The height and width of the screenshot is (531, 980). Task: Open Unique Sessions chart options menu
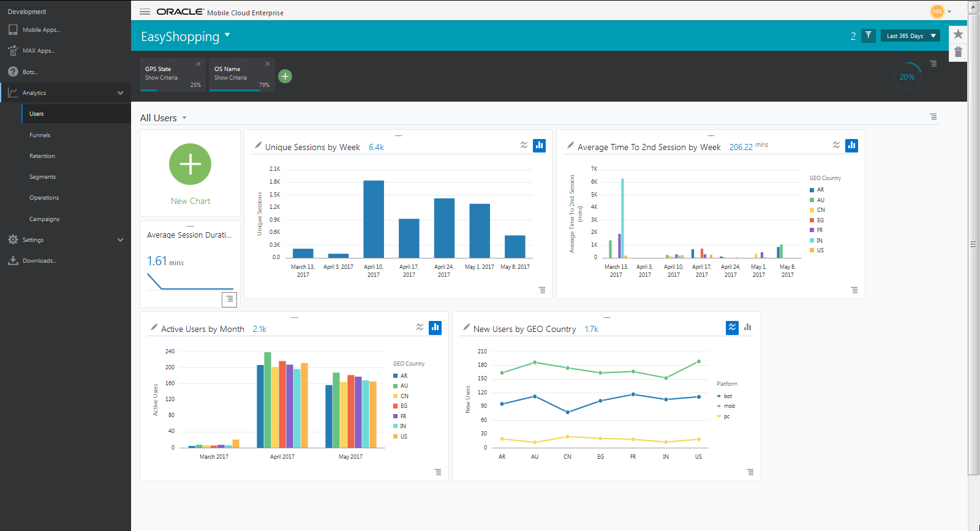pyautogui.click(x=542, y=290)
